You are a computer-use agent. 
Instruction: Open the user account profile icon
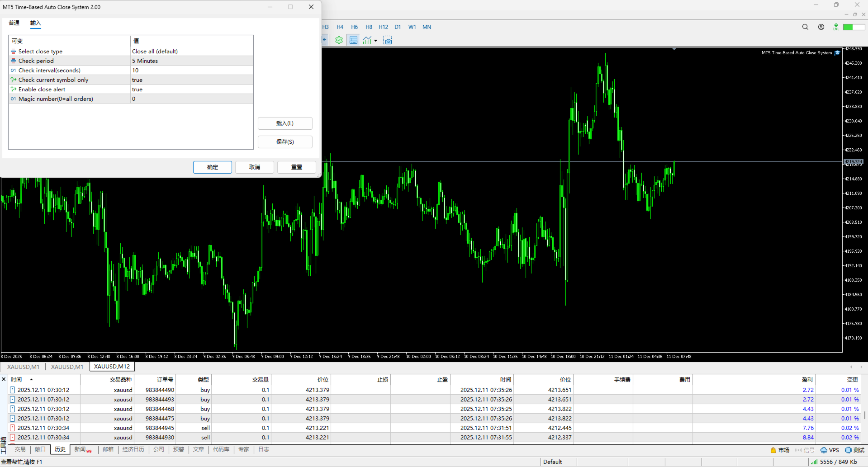click(x=821, y=27)
